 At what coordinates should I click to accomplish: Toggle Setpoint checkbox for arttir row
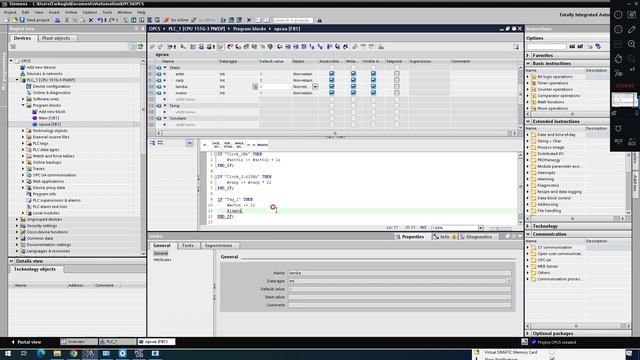(x=396, y=74)
